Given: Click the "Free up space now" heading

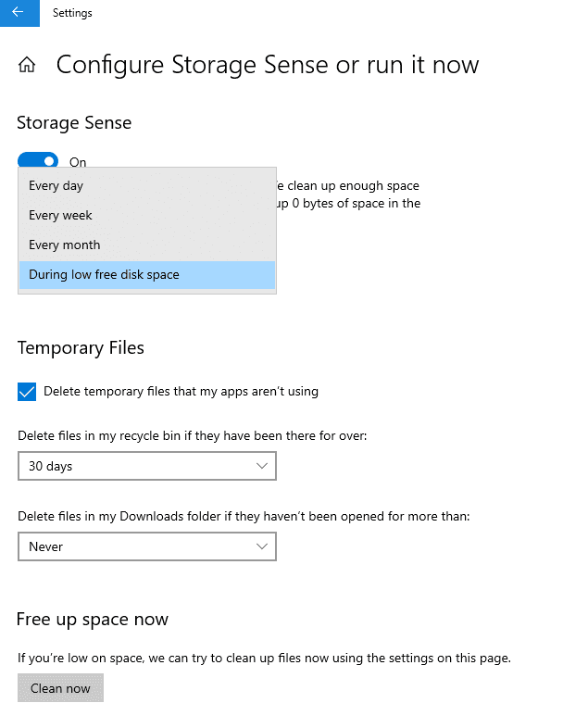Looking at the screenshot, I should point(93,619).
